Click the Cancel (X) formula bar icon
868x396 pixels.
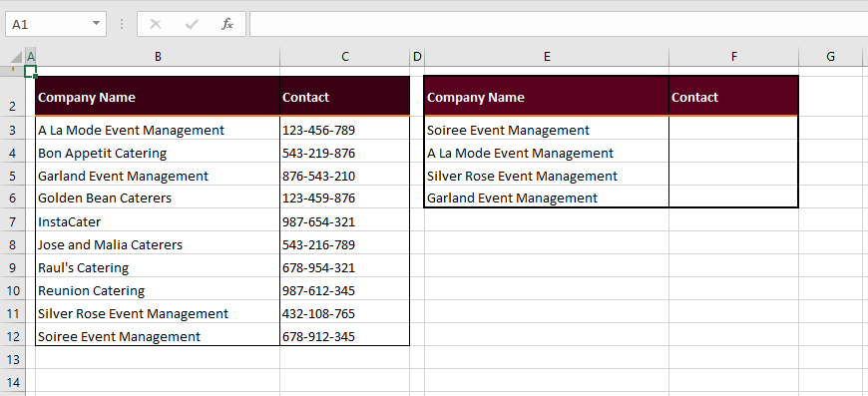point(156,24)
